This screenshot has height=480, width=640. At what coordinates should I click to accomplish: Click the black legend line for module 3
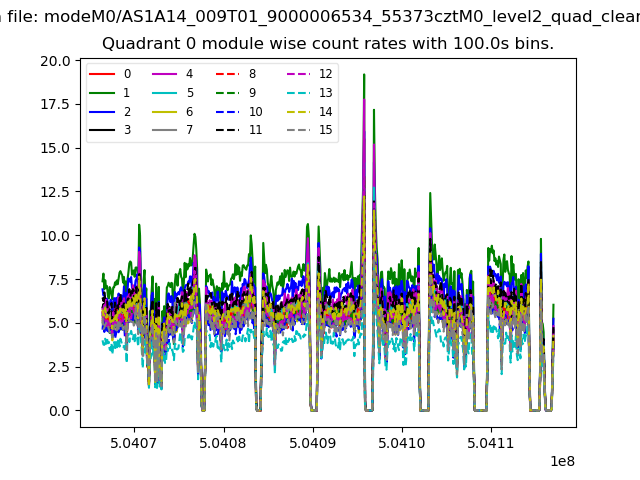(x=102, y=130)
